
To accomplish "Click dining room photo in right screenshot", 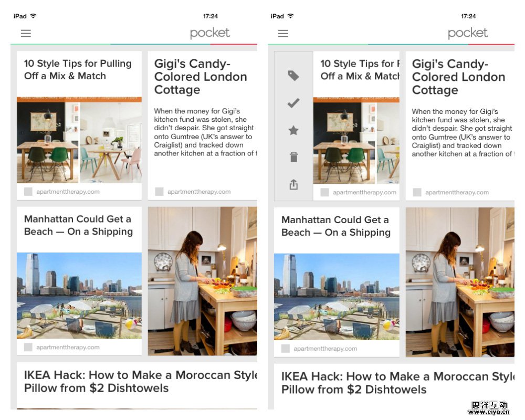I will coord(356,141).
